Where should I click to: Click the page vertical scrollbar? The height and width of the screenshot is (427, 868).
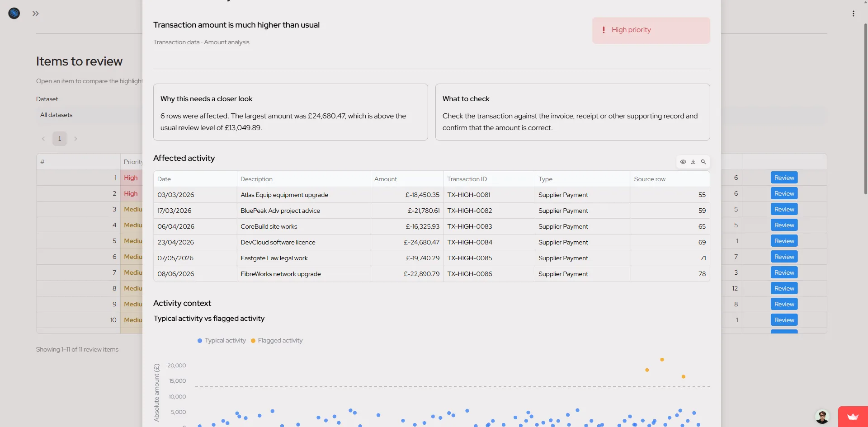click(x=865, y=108)
